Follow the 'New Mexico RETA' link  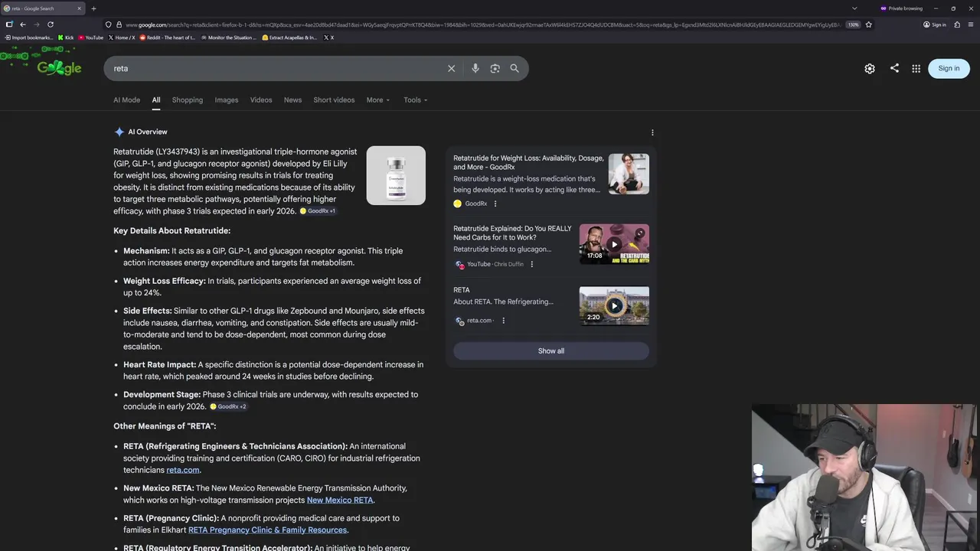340,500
